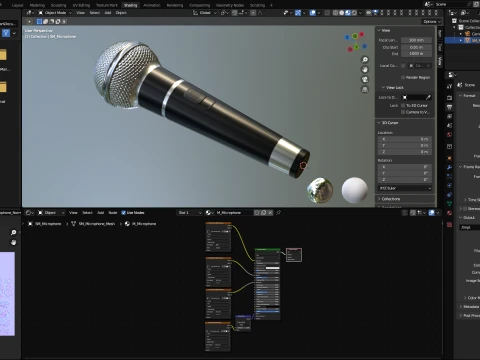Click the SM_Microphone_Mesh breadcrumb
This screenshot has height=360, width=480.
point(97,224)
